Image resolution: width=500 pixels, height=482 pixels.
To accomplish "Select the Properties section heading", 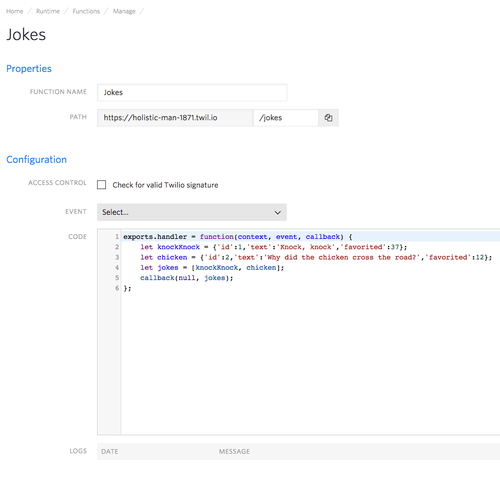I will 29,69.
